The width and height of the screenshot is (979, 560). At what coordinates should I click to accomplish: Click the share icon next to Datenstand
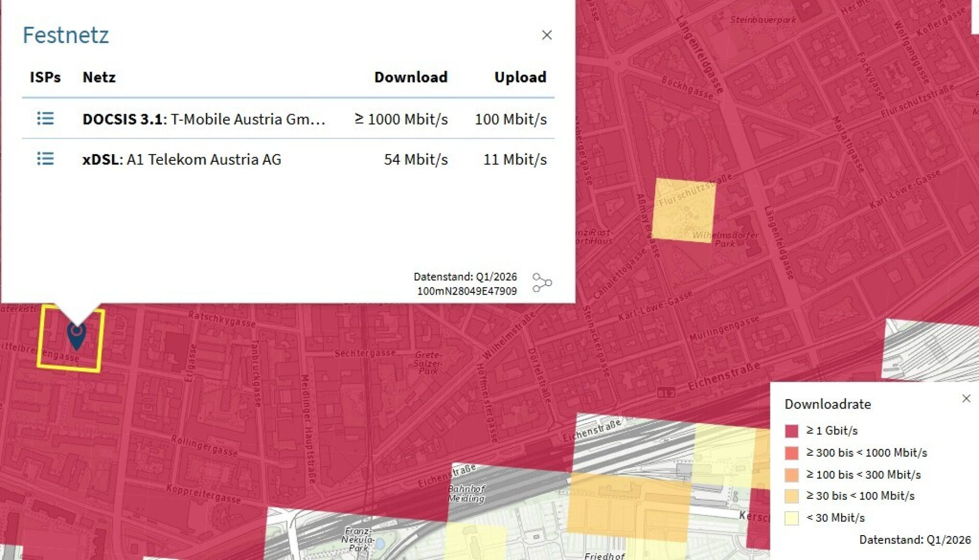(x=542, y=283)
